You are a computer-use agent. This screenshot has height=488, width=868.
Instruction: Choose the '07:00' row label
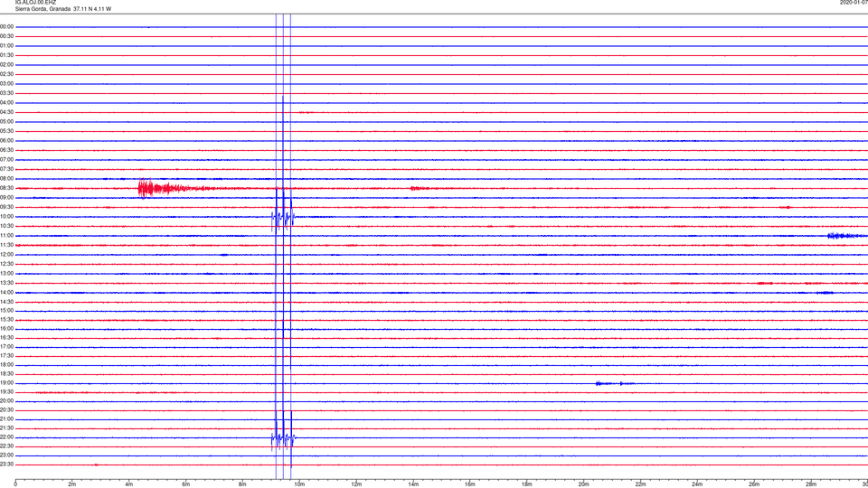click(x=6, y=160)
